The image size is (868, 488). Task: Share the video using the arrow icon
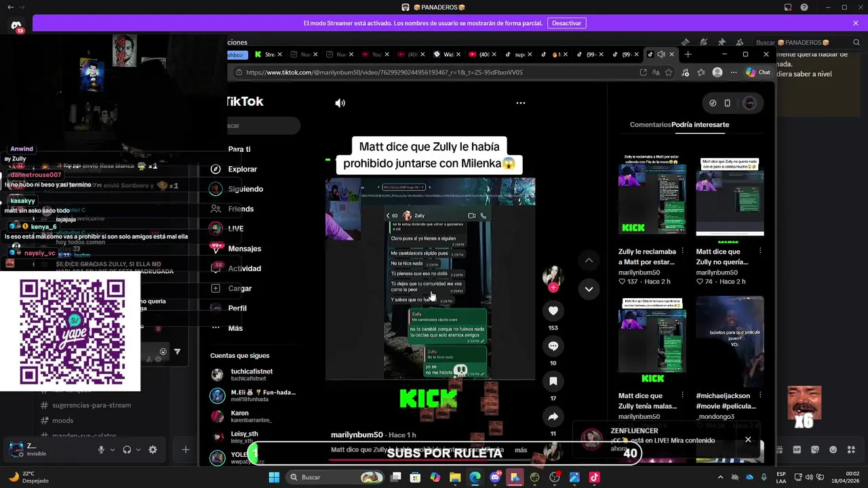click(553, 416)
